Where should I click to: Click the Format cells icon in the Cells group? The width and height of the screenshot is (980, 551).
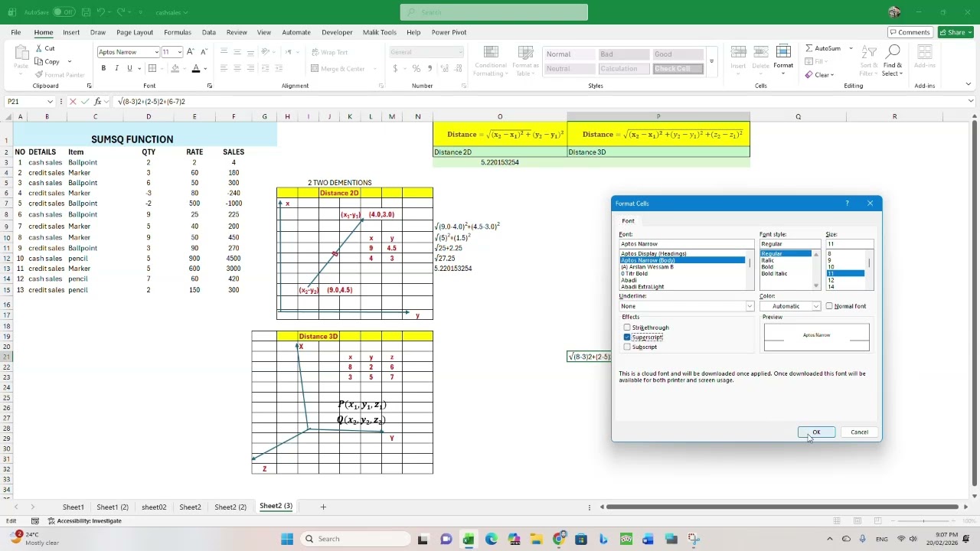783,51
